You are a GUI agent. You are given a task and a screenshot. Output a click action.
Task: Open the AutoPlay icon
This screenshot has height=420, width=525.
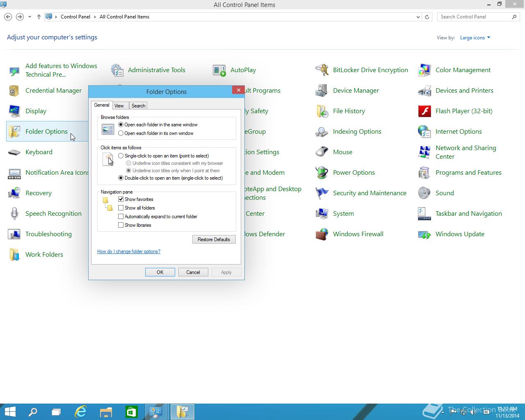point(219,70)
